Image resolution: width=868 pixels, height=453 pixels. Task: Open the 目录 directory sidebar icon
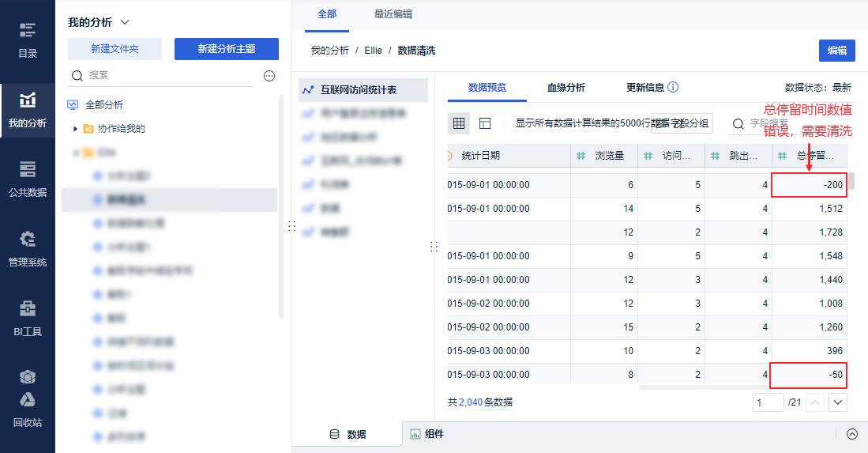tap(28, 40)
